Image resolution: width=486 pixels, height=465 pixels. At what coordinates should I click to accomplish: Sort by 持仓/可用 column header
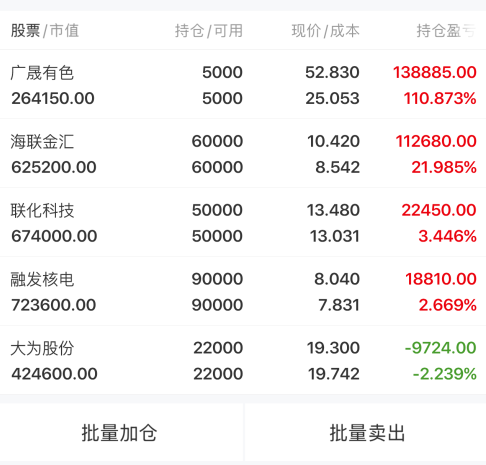pos(209,31)
